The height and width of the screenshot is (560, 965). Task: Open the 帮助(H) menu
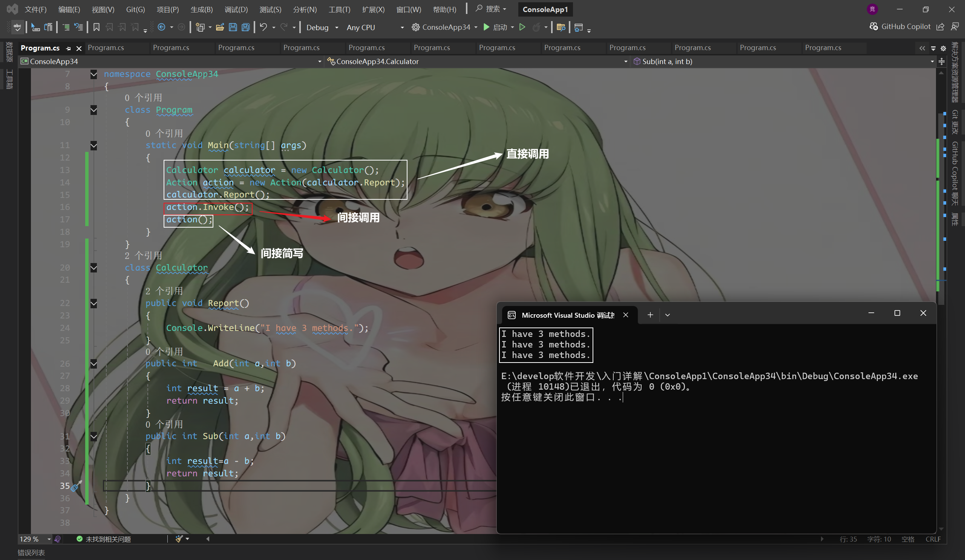click(x=444, y=9)
